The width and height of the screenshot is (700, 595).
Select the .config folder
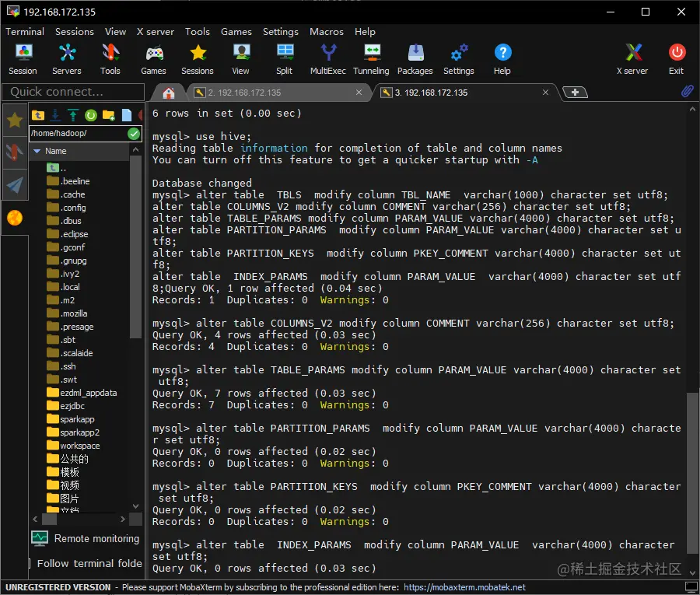tap(67, 208)
